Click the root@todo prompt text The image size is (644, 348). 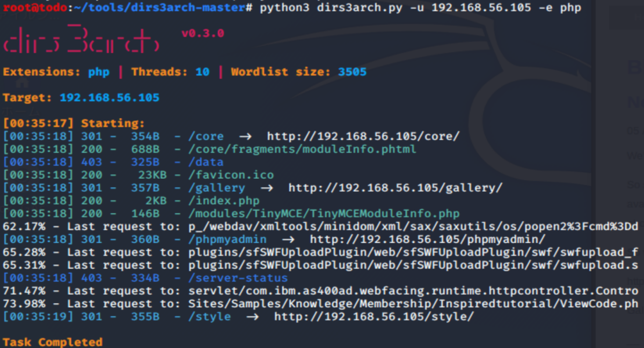pos(35,8)
